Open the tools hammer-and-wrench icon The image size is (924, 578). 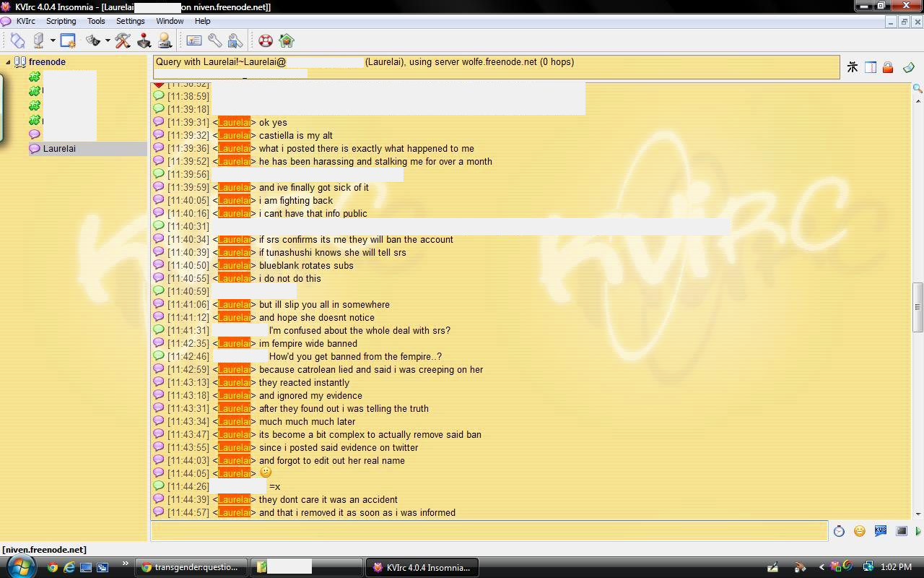click(x=121, y=40)
